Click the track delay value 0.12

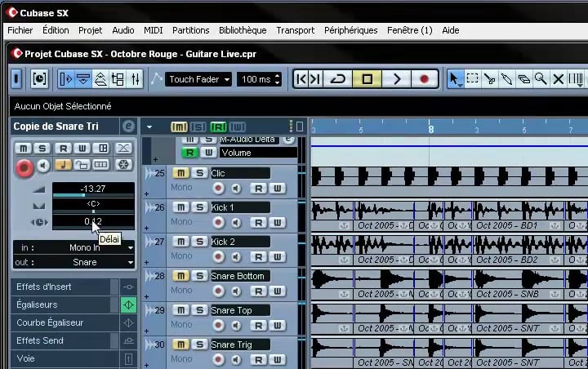(93, 221)
